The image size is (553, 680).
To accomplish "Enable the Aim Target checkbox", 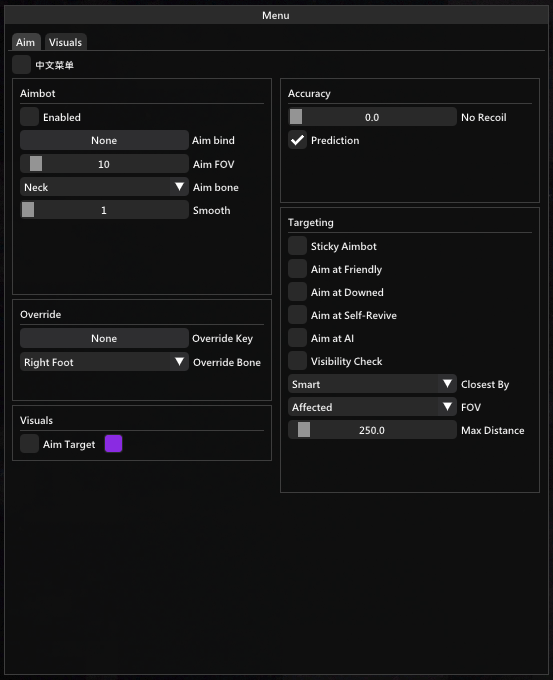I will [29, 444].
